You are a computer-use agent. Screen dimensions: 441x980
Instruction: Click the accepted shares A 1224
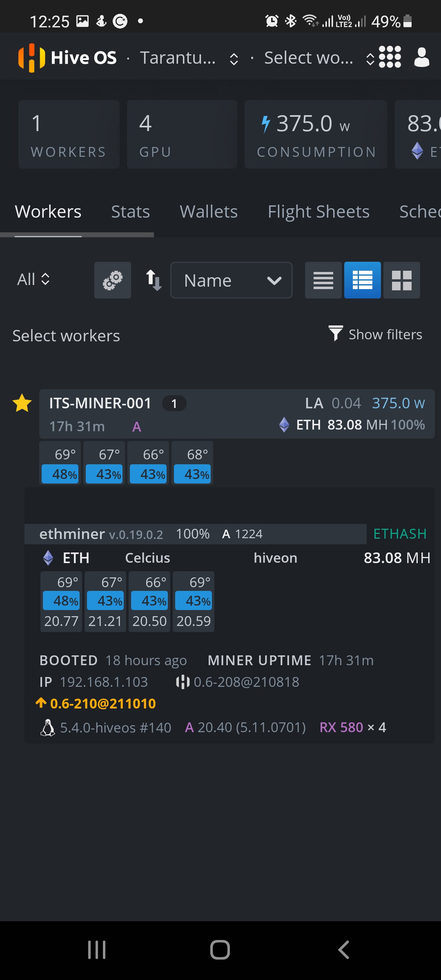(242, 534)
